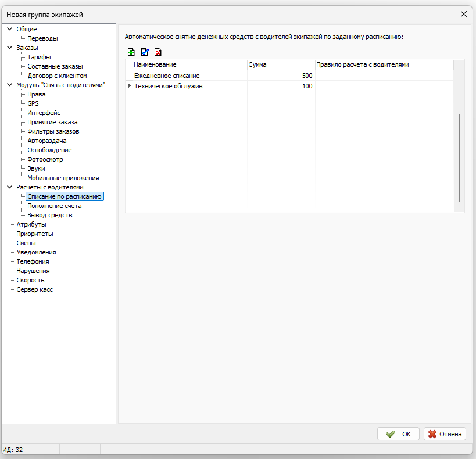Screen dimensions: 476x459
Task: Click the red cross on the Отмена button
Action: click(432, 434)
